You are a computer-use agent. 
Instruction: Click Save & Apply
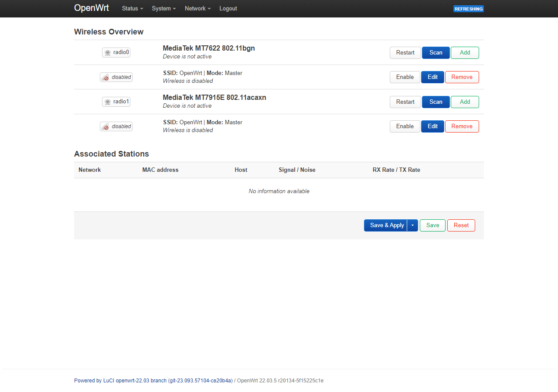[x=386, y=225]
